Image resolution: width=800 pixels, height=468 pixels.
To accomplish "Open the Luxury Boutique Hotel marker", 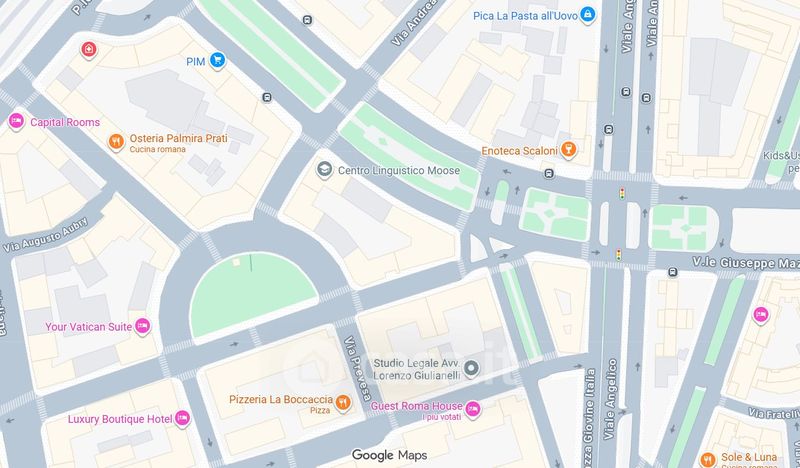I will pos(182,418).
